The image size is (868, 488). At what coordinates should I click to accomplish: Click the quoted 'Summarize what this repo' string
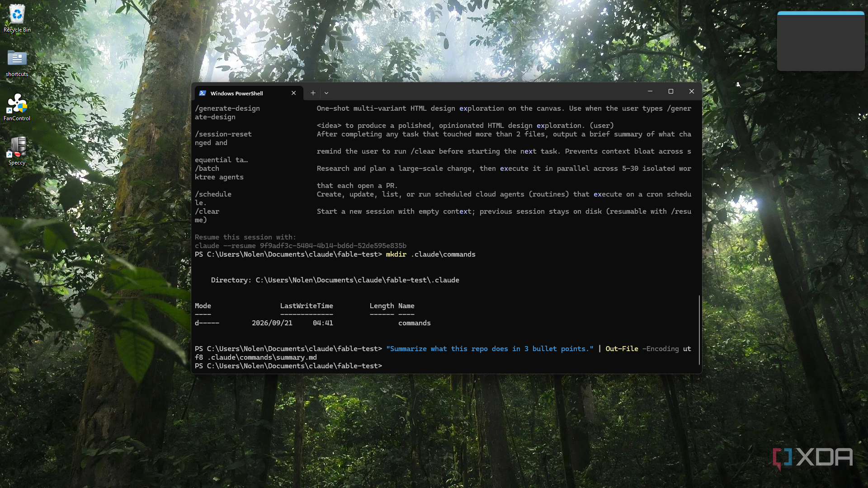click(490, 349)
